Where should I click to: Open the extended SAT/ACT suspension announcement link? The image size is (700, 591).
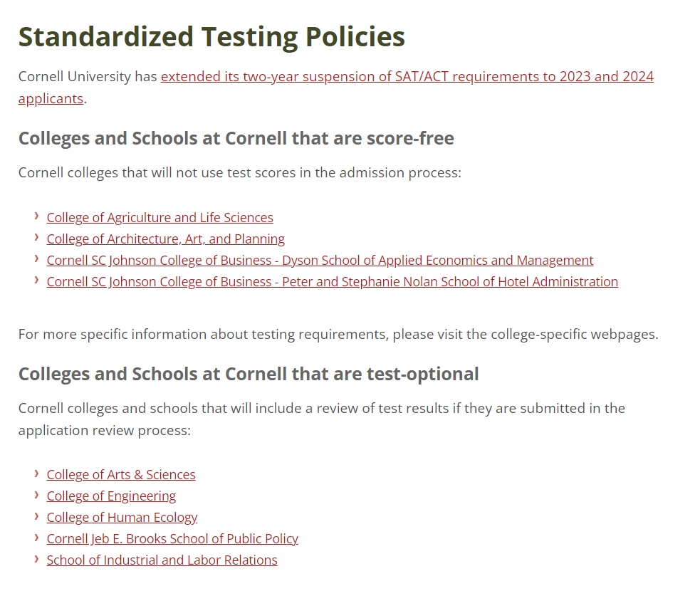pyautogui.click(x=407, y=77)
